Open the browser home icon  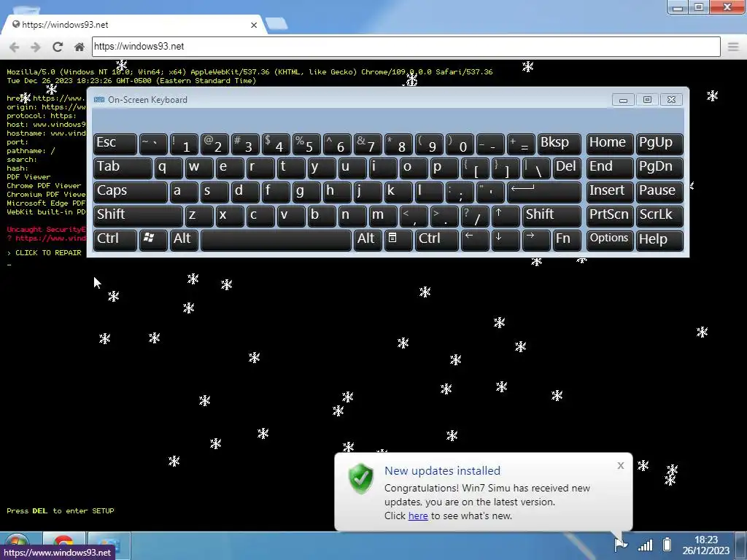pyautogui.click(x=80, y=47)
